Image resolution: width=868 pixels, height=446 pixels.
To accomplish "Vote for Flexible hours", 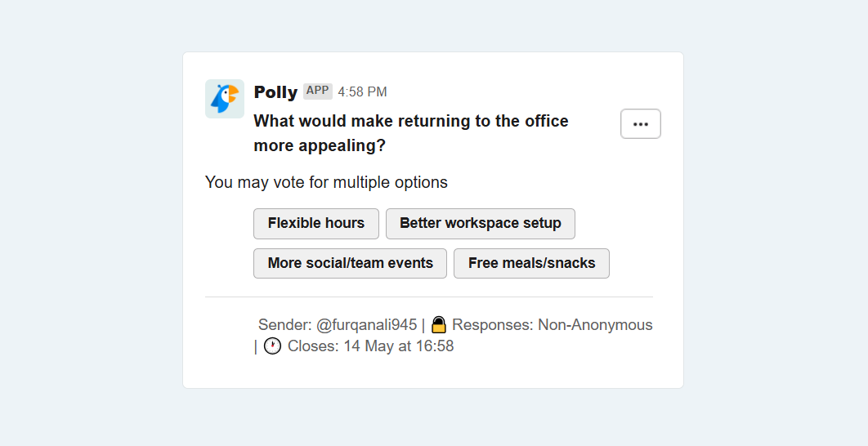I will (316, 224).
